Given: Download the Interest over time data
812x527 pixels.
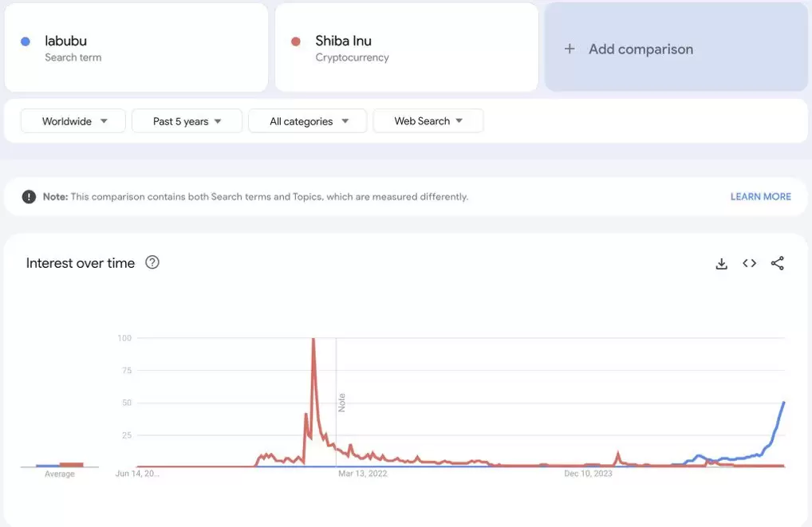Looking at the screenshot, I should pos(721,263).
